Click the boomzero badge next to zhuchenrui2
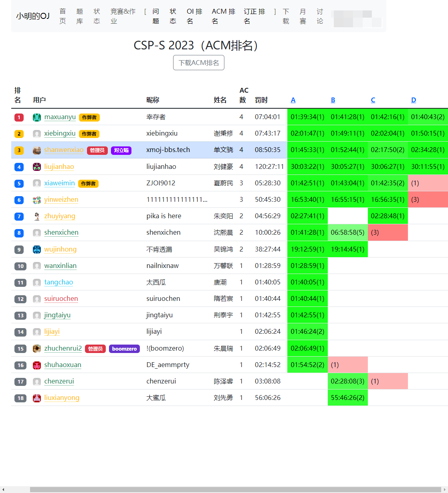Viewport: 448px width, 493px height. pos(124,349)
